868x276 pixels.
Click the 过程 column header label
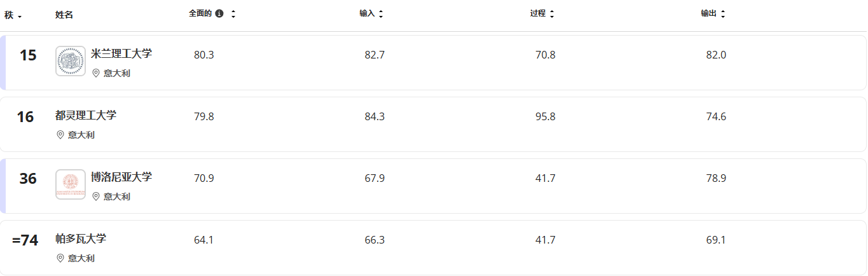point(538,14)
